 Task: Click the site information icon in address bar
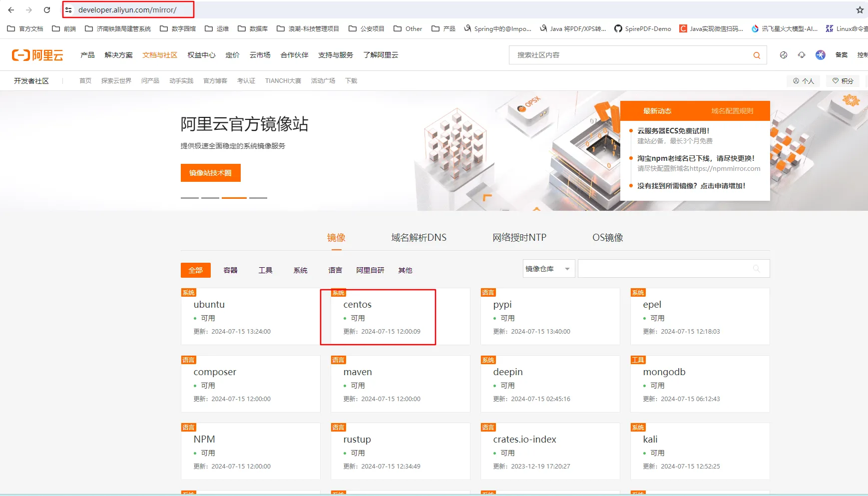[x=69, y=10]
